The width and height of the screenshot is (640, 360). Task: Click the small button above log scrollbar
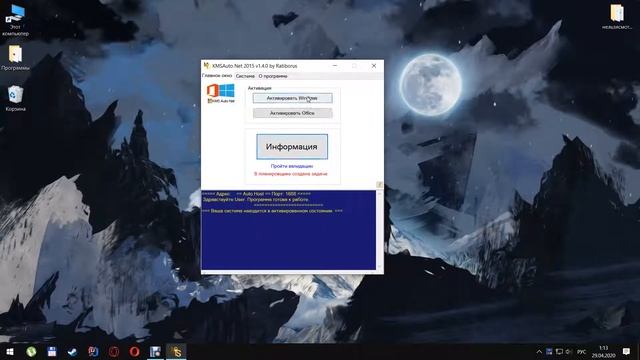379,185
